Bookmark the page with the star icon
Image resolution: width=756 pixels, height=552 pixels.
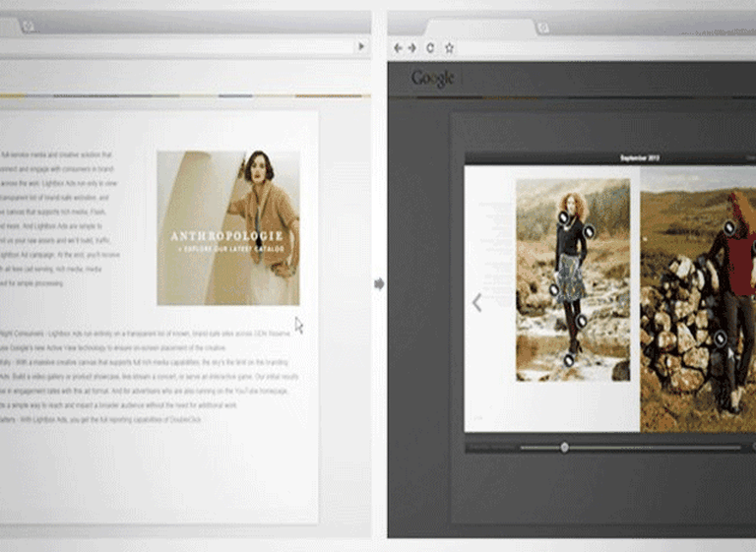(449, 48)
